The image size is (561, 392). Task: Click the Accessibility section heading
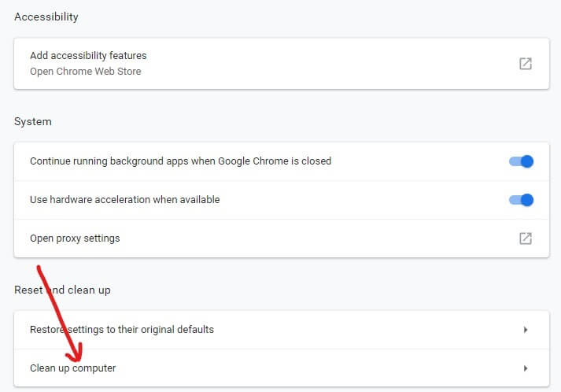[46, 17]
